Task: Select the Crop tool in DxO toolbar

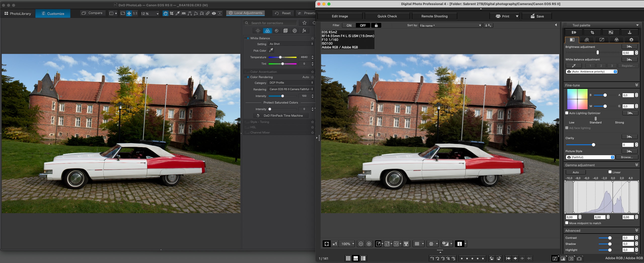Action: tap(172, 13)
